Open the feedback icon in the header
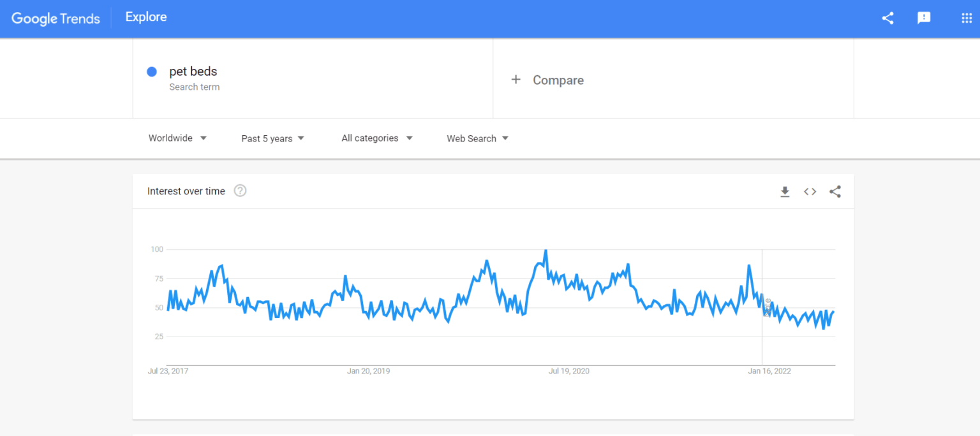The height and width of the screenshot is (436, 980). tap(924, 18)
